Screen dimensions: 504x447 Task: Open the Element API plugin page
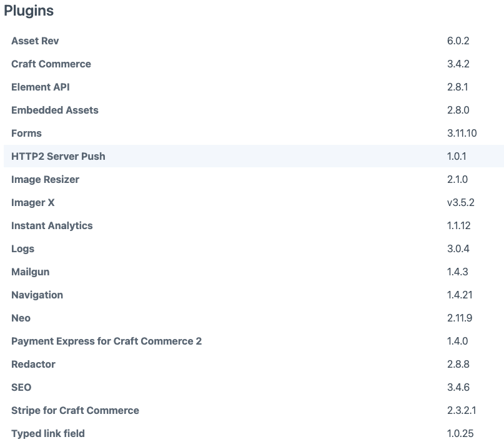[x=40, y=87]
